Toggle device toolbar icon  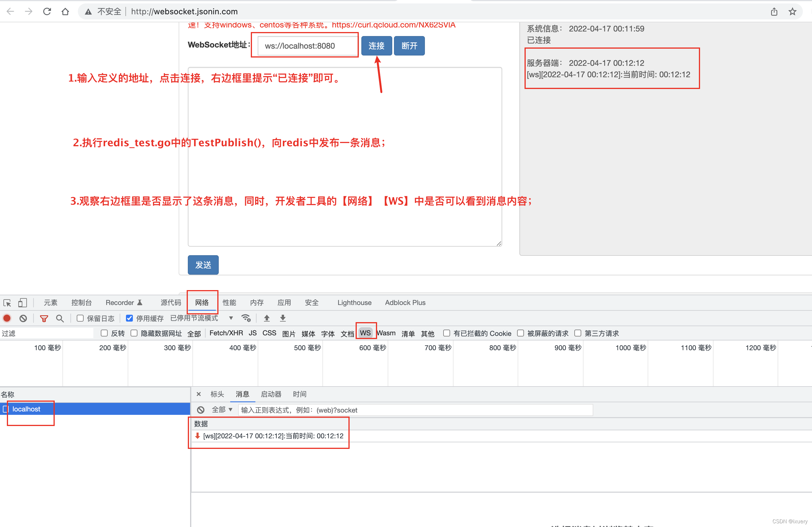coord(23,303)
